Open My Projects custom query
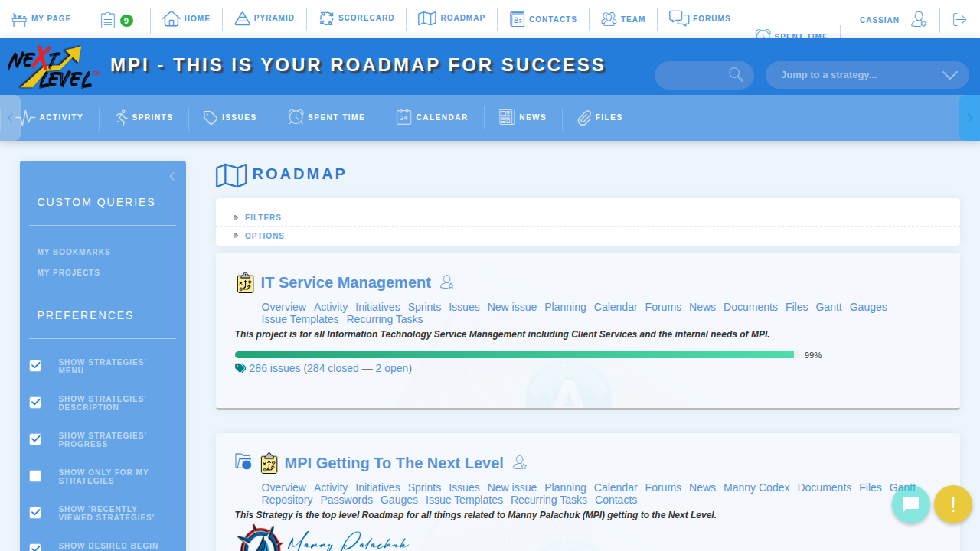Screen dimensions: 980x551 click(69, 272)
